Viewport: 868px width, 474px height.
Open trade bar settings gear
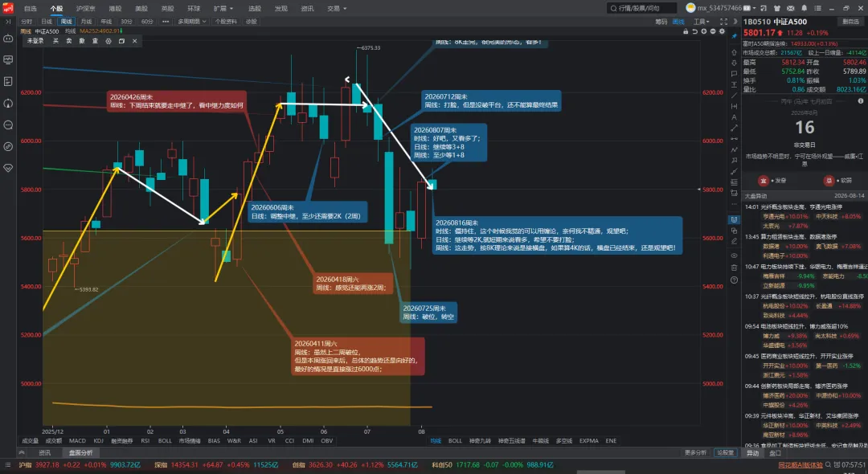tap(108, 41)
